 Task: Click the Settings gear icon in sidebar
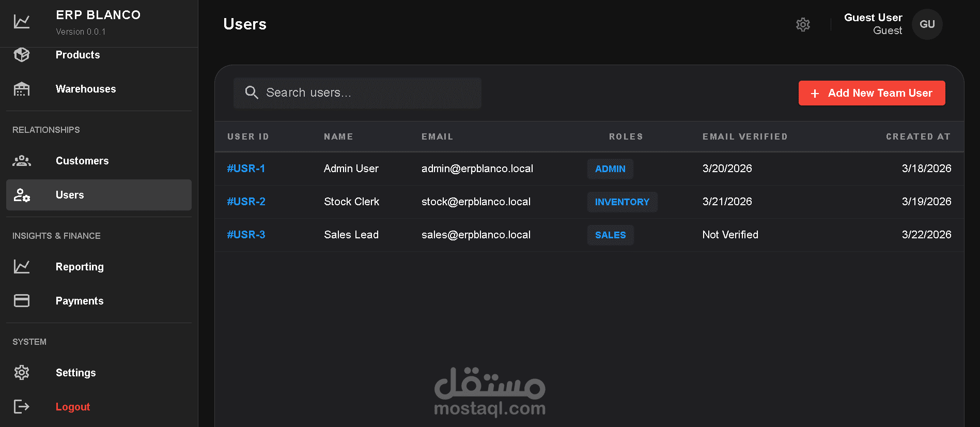[x=22, y=373]
